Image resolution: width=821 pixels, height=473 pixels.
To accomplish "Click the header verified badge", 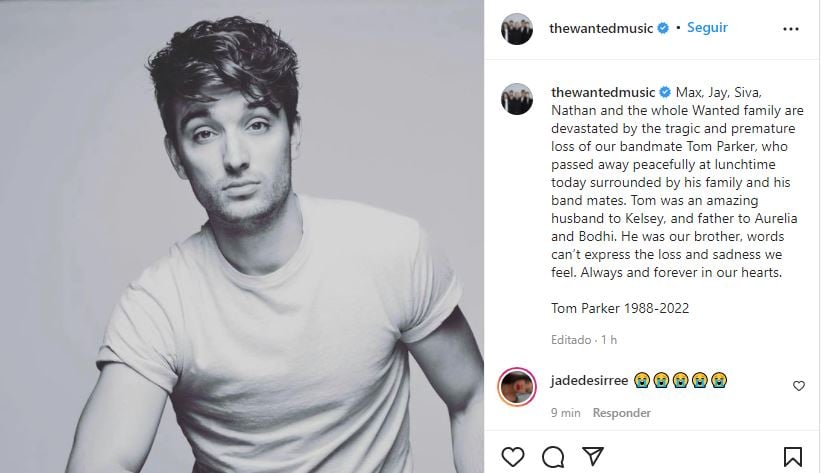I will click(662, 29).
